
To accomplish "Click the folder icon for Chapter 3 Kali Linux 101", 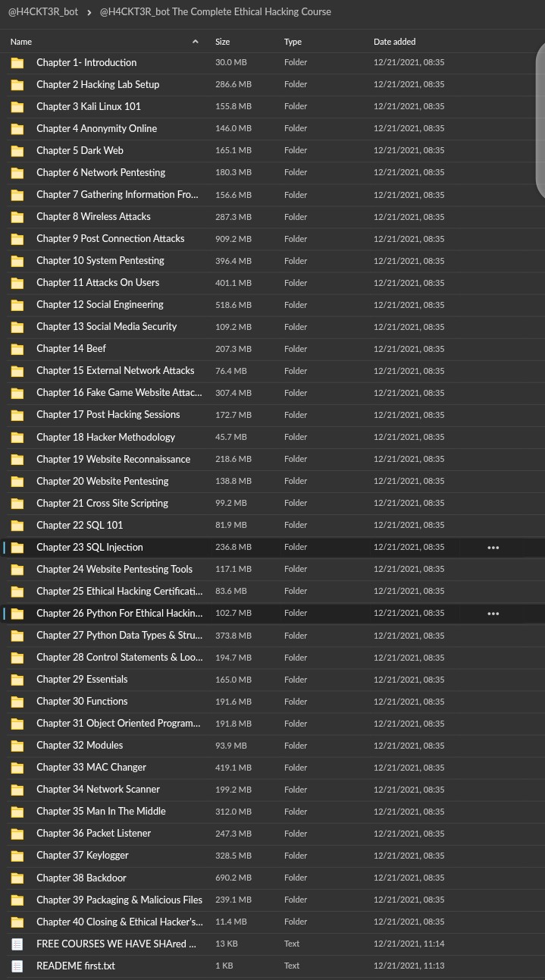I will point(17,107).
